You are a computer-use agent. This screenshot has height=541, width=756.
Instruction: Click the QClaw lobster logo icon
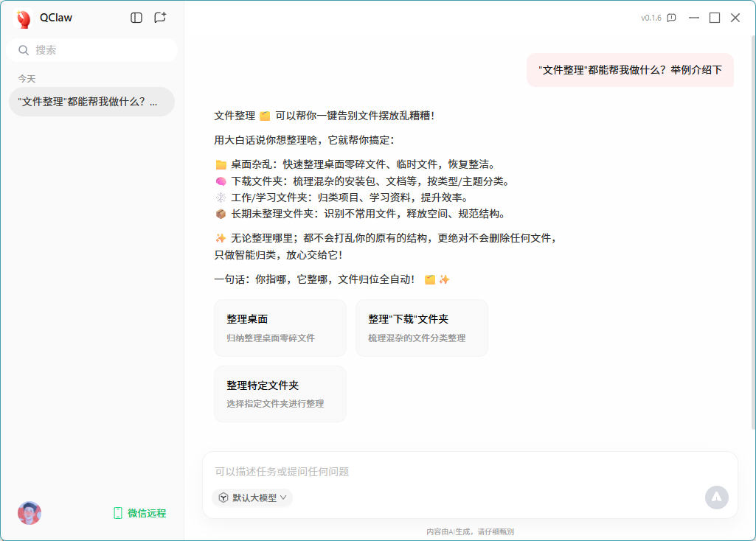point(21,18)
